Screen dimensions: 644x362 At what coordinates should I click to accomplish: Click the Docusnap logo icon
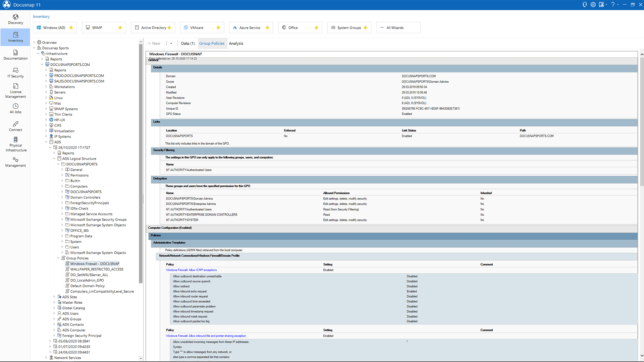(x=7, y=5)
